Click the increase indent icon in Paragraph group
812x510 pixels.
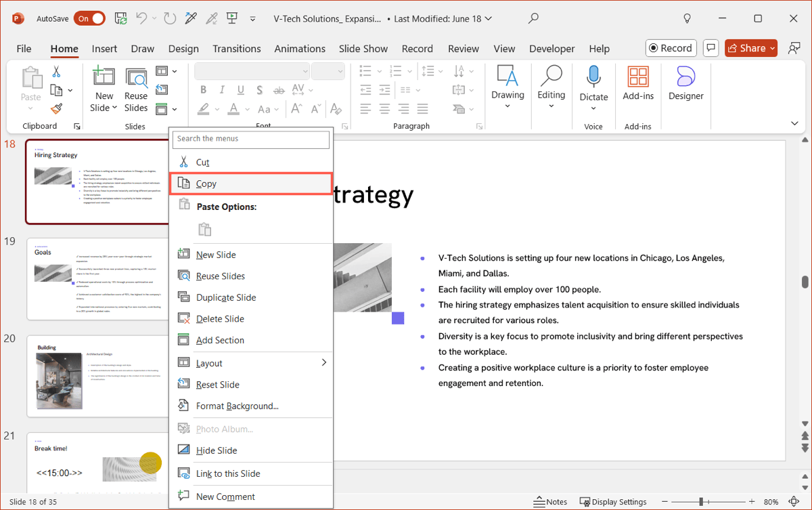pos(385,89)
